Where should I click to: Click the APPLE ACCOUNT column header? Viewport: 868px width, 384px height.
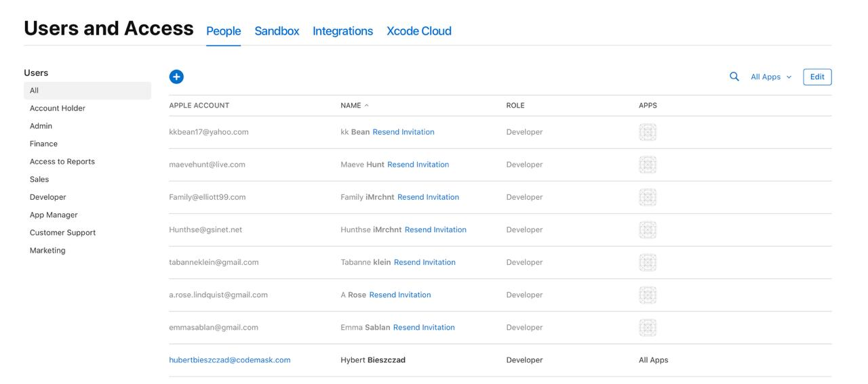click(x=199, y=106)
